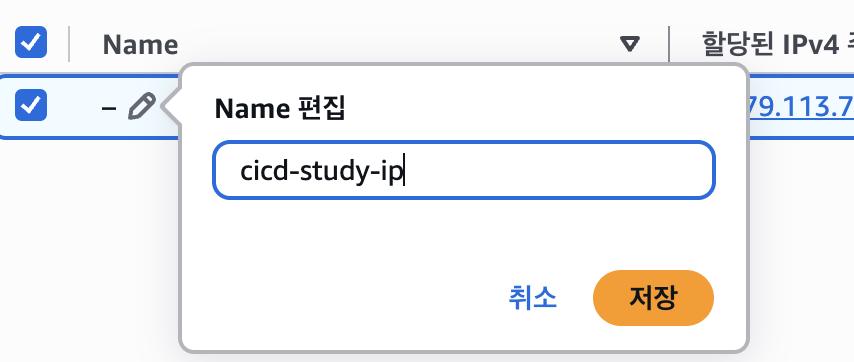Click blank area beneath the table row

coord(87,245)
